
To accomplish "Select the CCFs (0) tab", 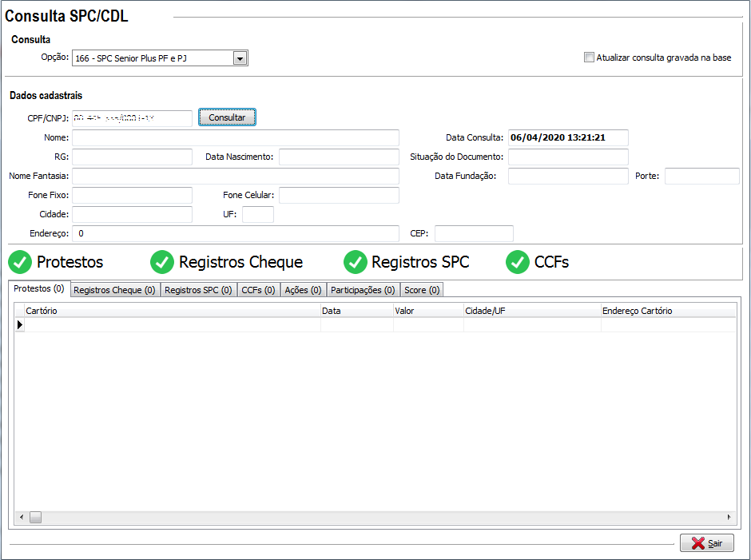I will (x=258, y=290).
